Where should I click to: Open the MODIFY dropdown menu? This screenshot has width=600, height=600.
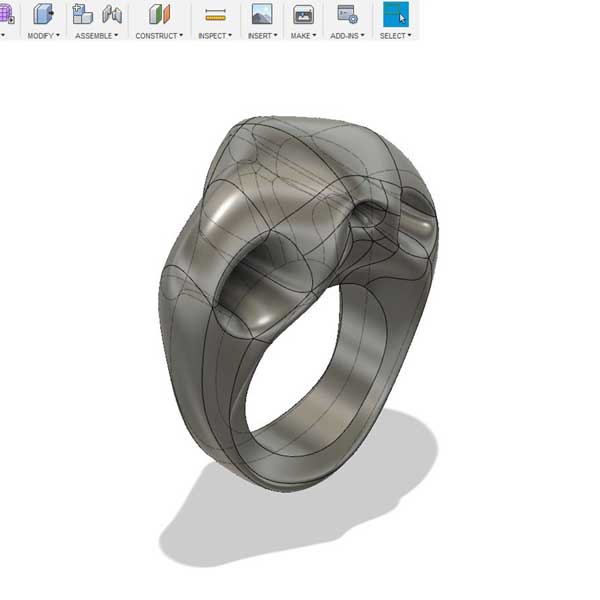point(43,36)
